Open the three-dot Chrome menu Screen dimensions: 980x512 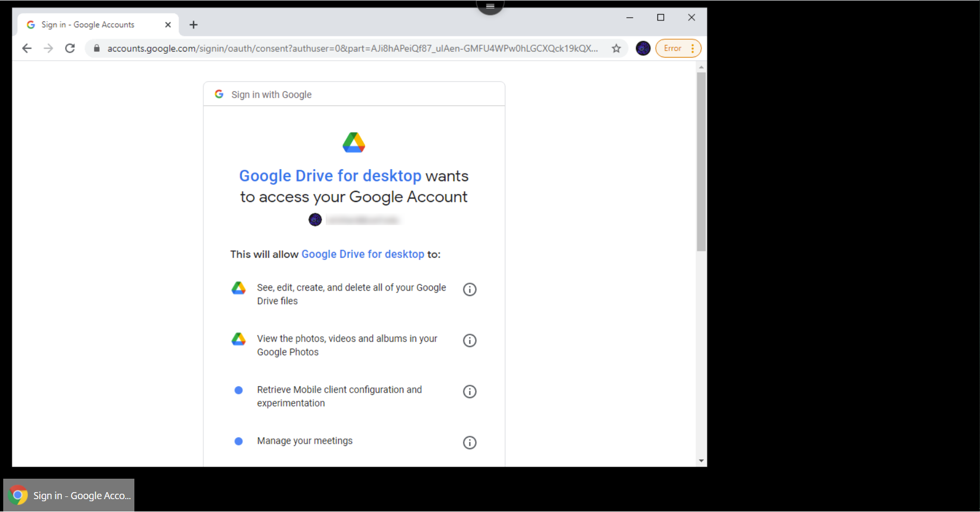point(693,48)
